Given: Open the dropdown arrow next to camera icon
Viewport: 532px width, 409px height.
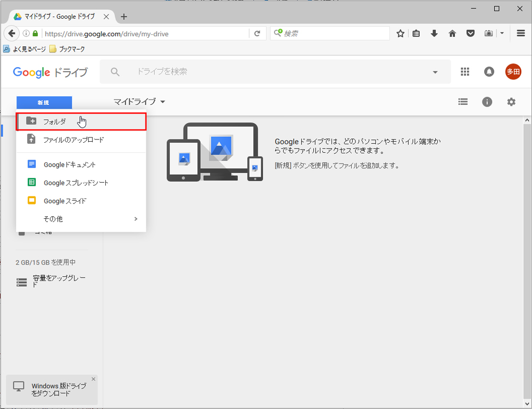Looking at the screenshot, I should (502, 34).
